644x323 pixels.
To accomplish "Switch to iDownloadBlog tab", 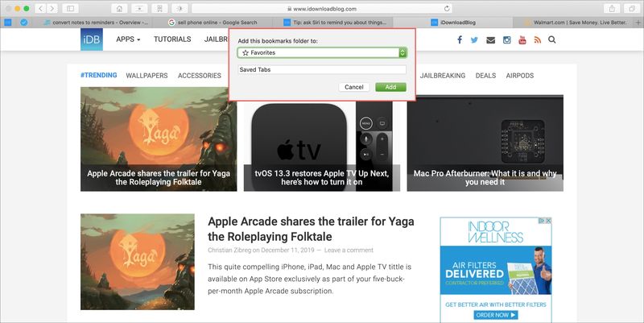I will tap(453, 23).
